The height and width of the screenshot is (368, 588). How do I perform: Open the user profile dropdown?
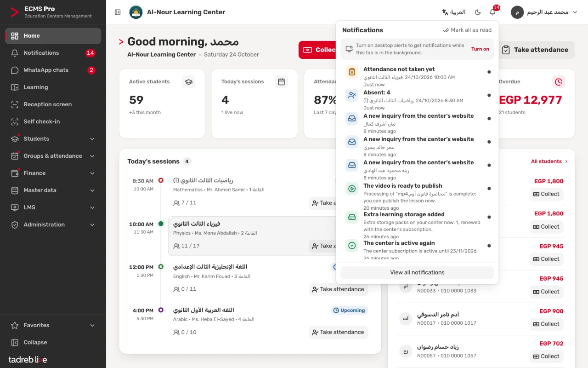[544, 12]
